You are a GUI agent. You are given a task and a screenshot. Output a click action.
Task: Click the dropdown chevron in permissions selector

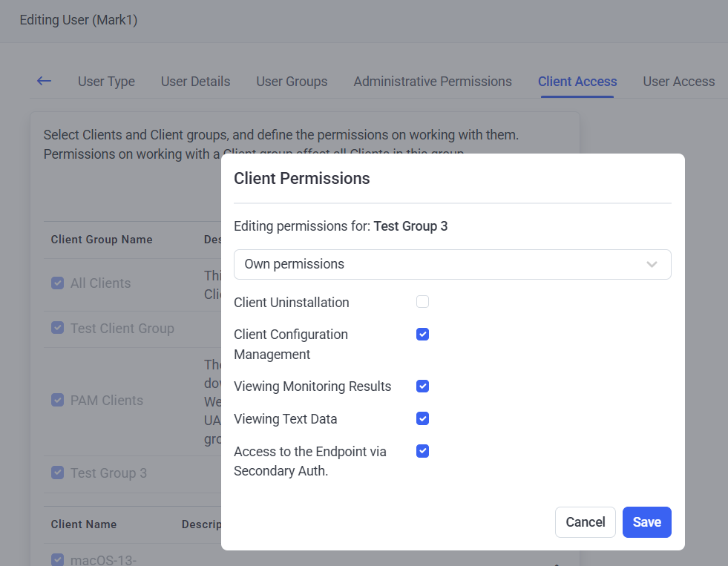(x=652, y=265)
